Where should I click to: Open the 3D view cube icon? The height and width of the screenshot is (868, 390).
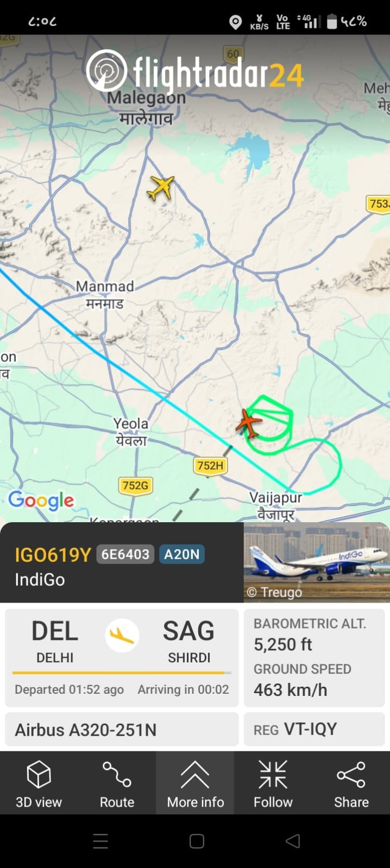point(39,774)
